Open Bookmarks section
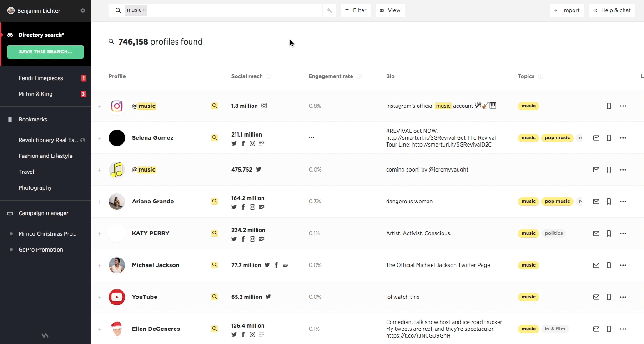Screen dimensions: 644x344 pyautogui.click(x=33, y=120)
